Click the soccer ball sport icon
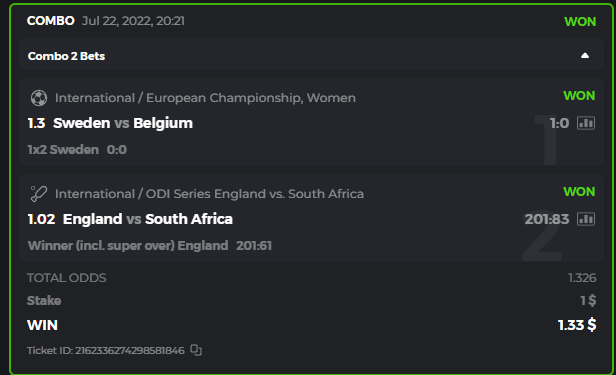 [39, 98]
